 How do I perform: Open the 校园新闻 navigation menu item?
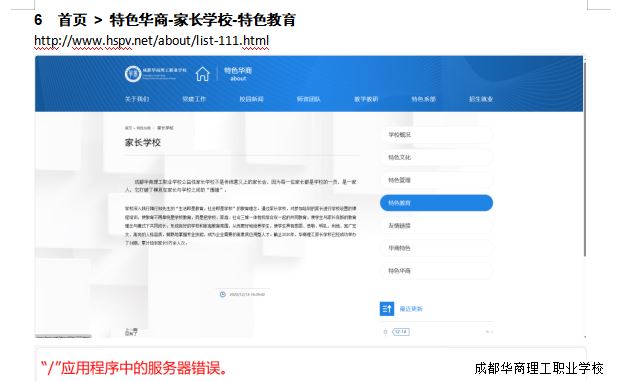(251, 99)
